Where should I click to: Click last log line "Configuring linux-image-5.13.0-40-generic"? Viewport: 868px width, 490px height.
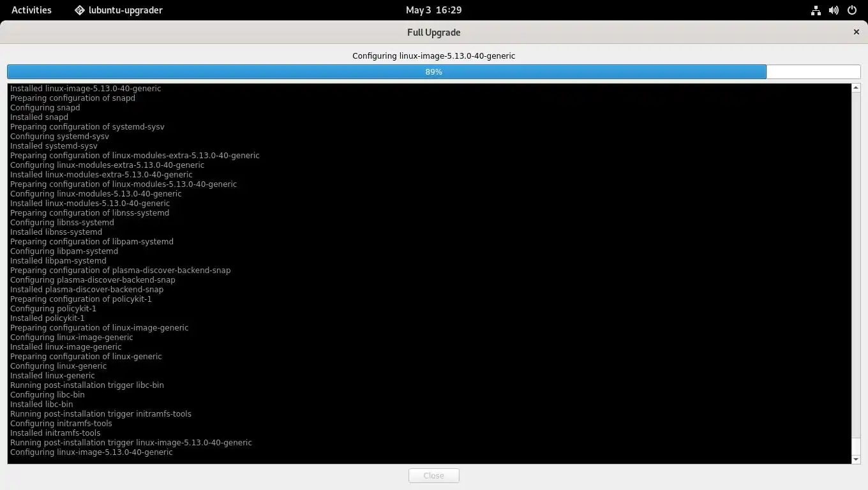pyautogui.click(x=91, y=452)
